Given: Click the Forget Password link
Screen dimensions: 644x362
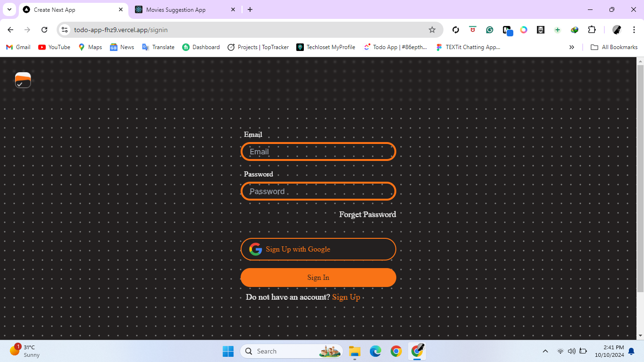Looking at the screenshot, I should (367, 214).
